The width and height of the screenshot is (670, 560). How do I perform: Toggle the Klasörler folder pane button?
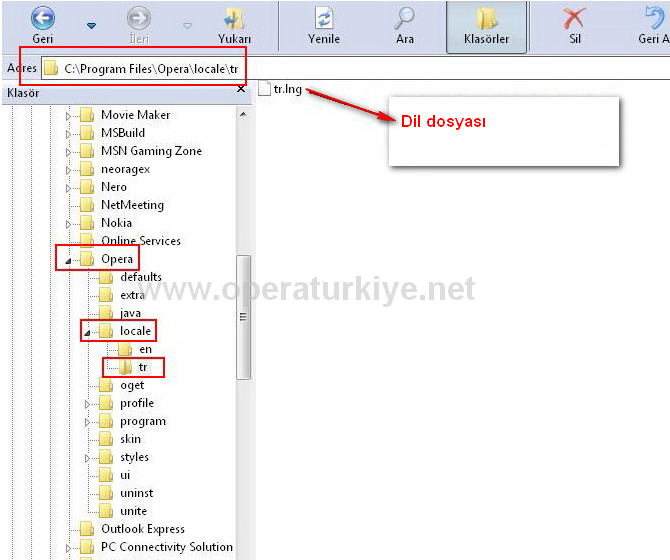pos(486,26)
